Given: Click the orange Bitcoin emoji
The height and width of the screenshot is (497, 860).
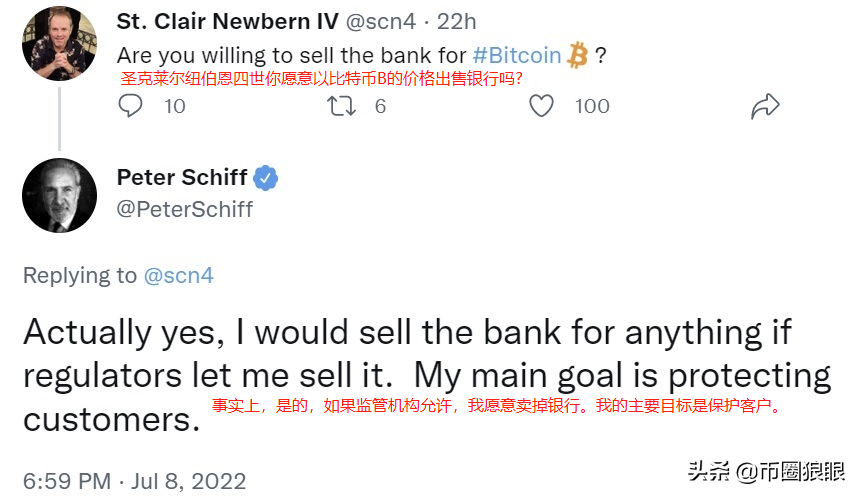Looking at the screenshot, I should coord(577,54).
